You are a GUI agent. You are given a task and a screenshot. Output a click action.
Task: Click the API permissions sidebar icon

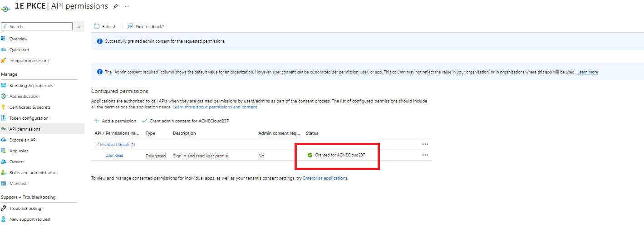(4, 129)
